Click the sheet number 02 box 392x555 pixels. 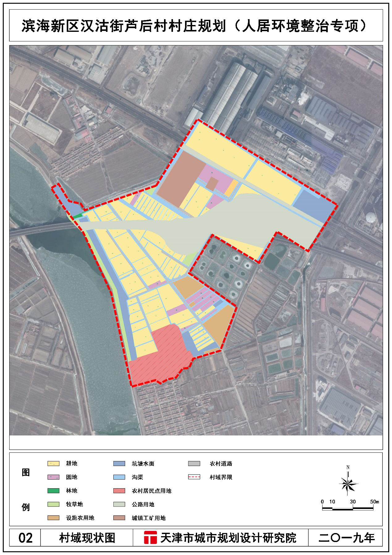tap(25, 538)
